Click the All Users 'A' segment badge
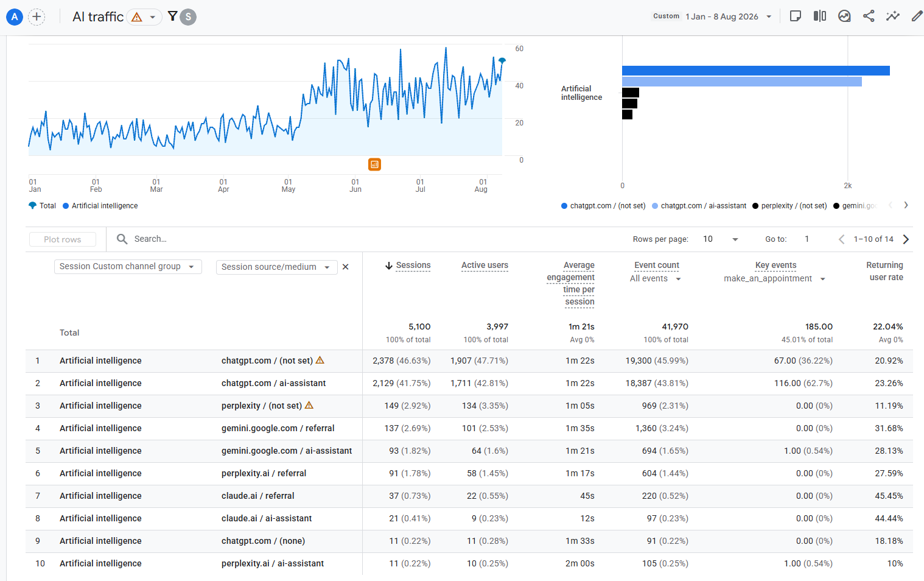 (15, 17)
